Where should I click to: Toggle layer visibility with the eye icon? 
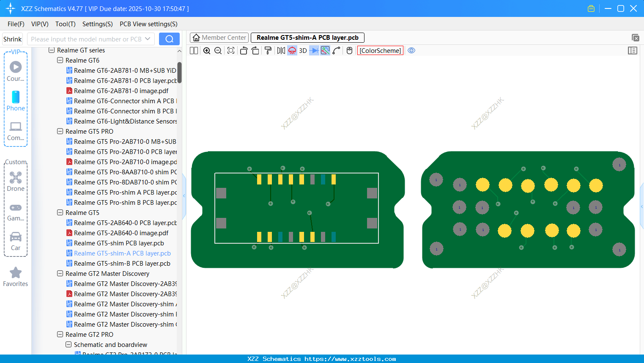[x=411, y=50]
